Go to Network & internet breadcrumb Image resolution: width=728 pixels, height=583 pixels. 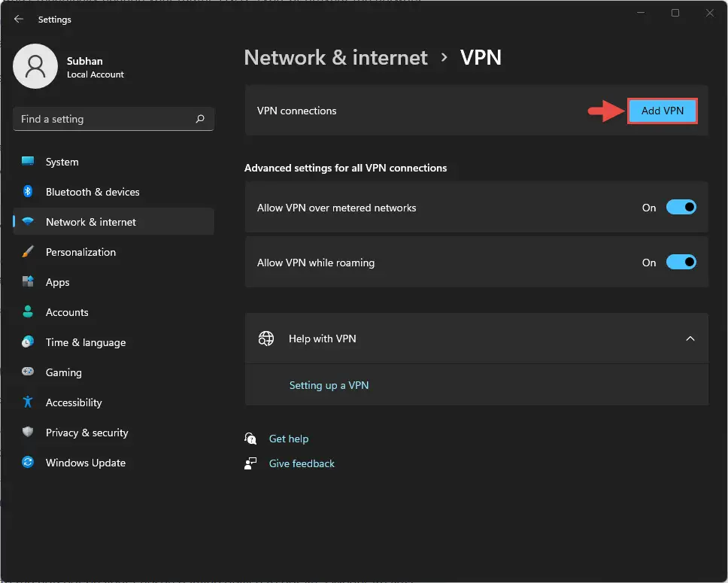pos(335,58)
